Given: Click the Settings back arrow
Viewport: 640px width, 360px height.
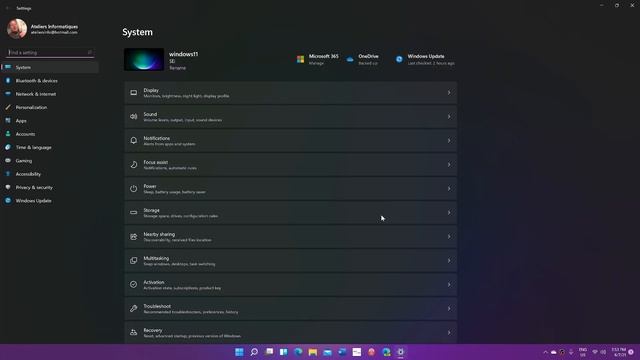Looking at the screenshot, I should tap(7, 8).
